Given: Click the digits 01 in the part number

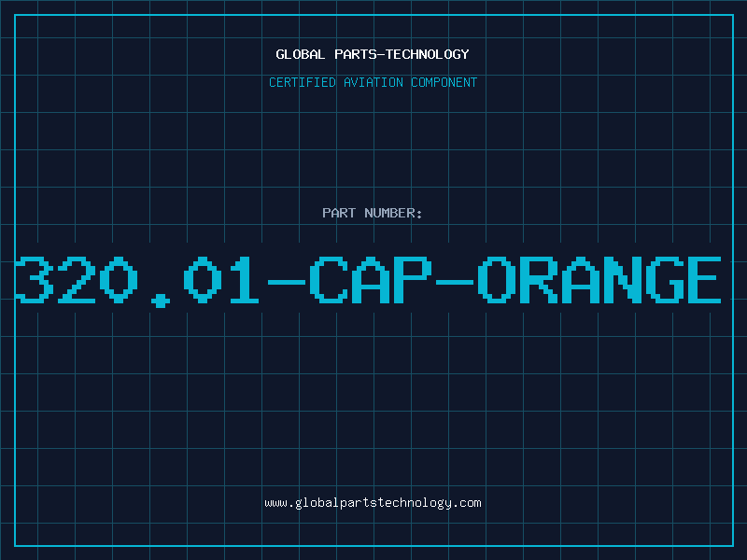Looking at the screenshot, I should [222, 280].
